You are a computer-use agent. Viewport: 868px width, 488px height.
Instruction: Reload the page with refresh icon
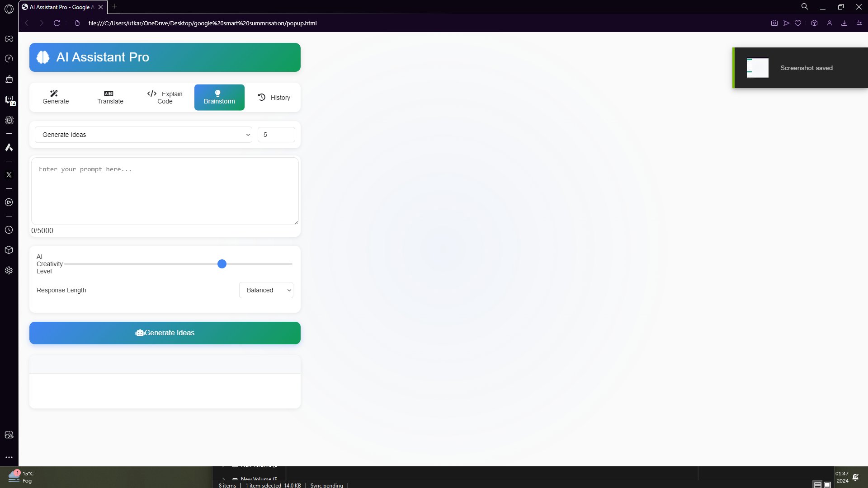coord(57,23)
